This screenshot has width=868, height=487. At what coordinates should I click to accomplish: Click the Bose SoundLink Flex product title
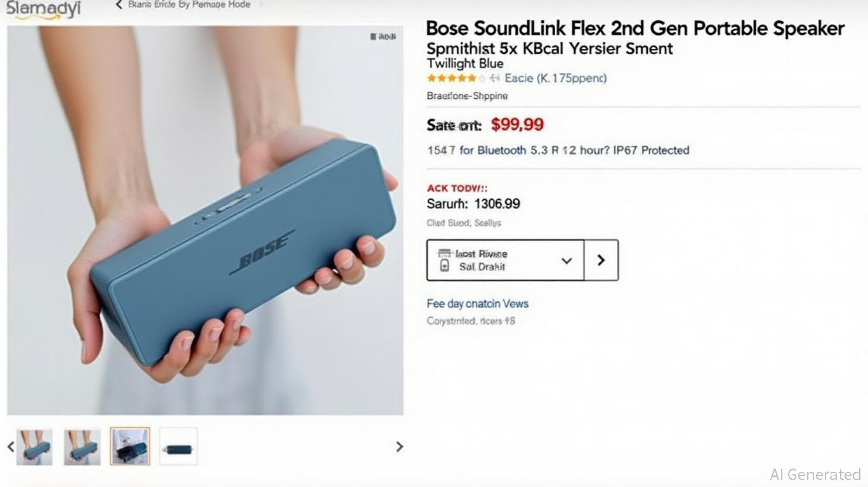(635, 29)
